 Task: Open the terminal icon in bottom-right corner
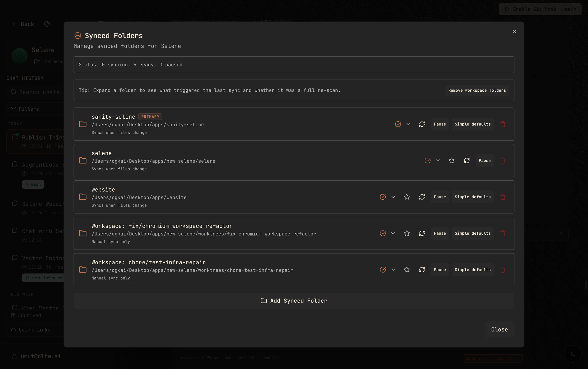point(572,354)
